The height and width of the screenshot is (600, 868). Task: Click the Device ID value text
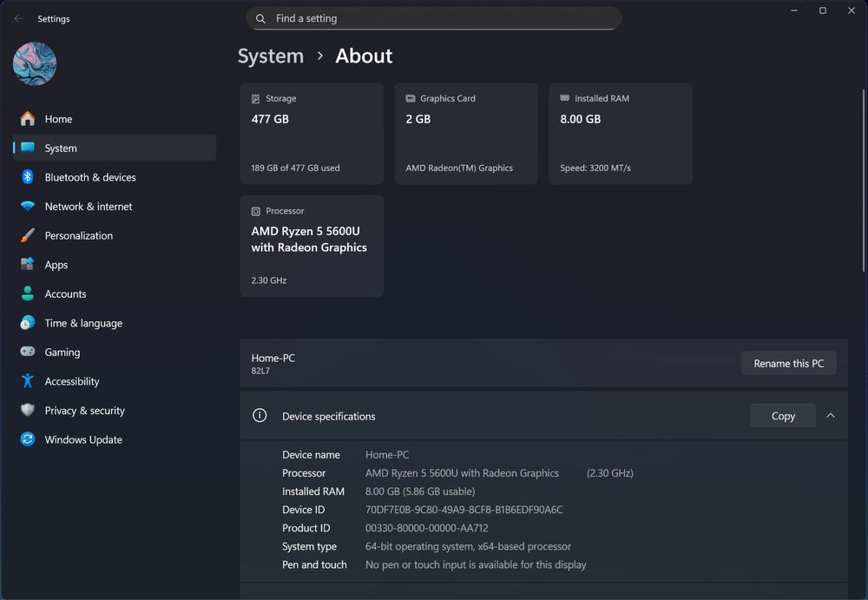pyautogui.click(x=464, y=510)
